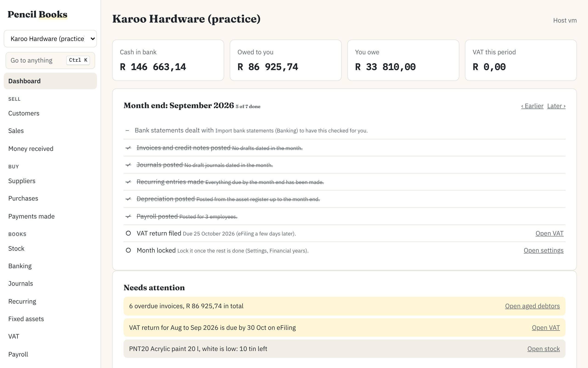The height and width of the screenshot is (368, 588).
Task: Click the checkmark beside Payroll posted
Action: (x=128, y=216)
